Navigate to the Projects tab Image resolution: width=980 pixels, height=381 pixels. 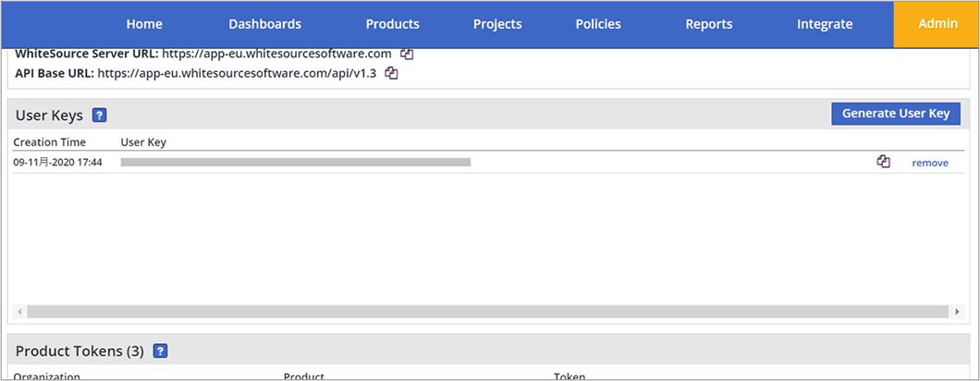coord(497,24)
